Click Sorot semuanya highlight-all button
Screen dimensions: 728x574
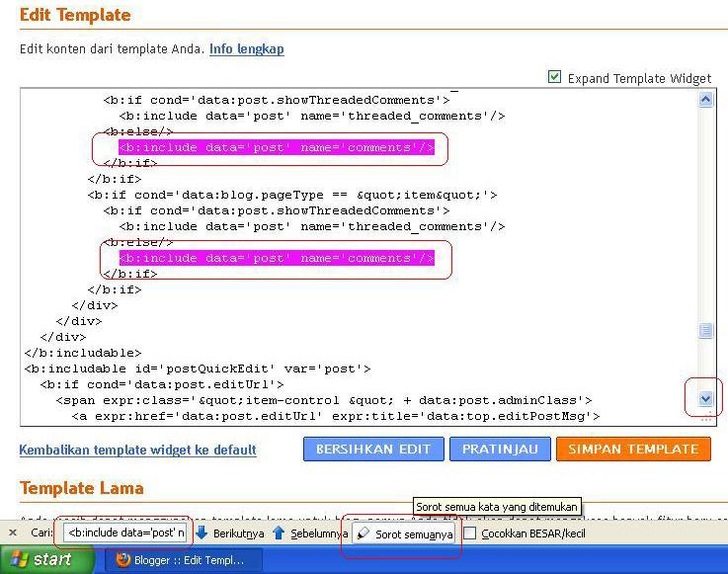coord(404,533)
